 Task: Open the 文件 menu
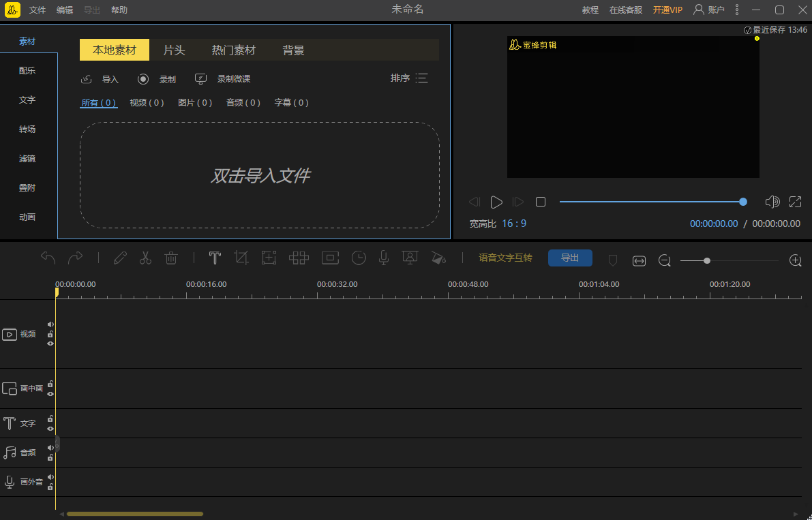click(37, 10)
